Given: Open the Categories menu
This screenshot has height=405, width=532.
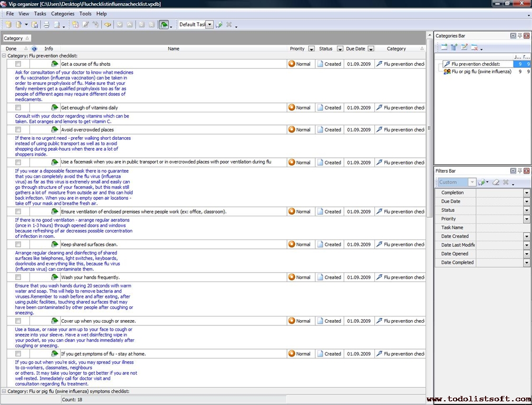Looking at the screenshot, I should coord(62,14).
